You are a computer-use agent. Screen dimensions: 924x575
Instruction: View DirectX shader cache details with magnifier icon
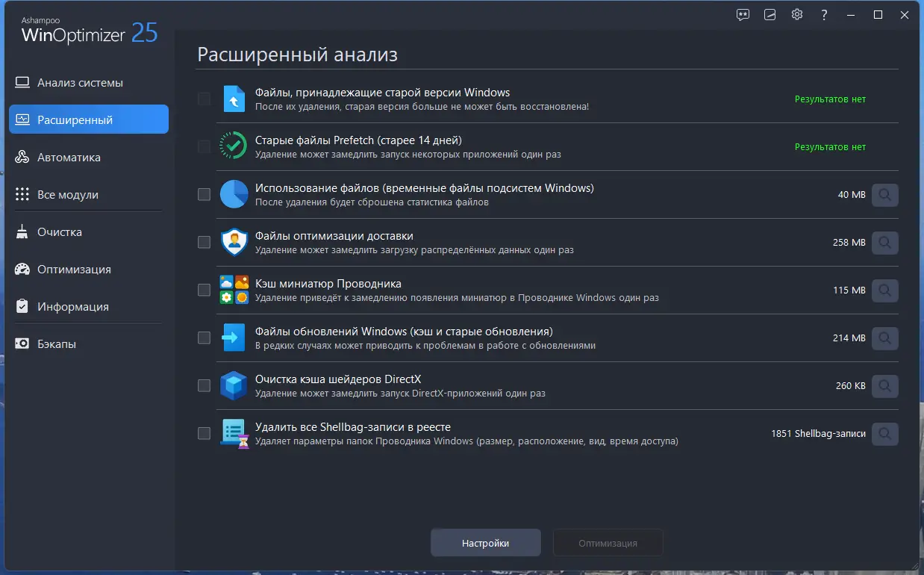(x=884, y=386)
